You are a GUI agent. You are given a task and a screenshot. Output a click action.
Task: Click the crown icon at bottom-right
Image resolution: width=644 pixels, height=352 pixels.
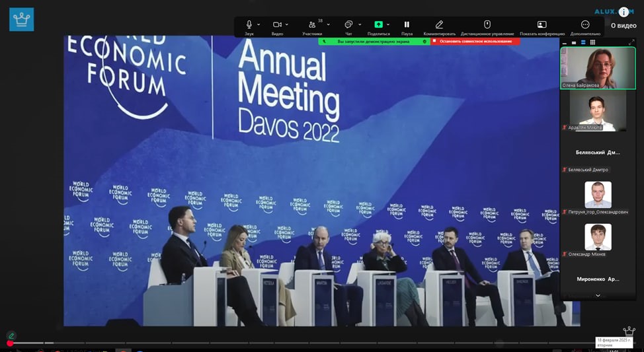pyautogui.click(x=629, y=331)
